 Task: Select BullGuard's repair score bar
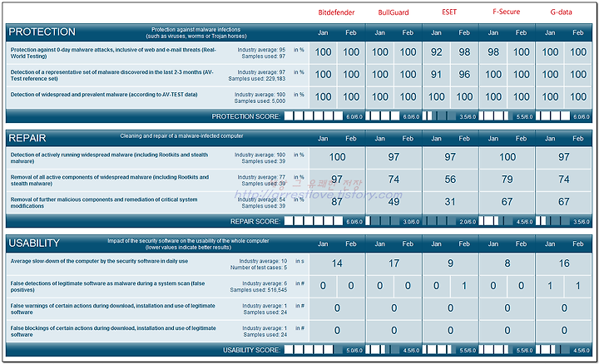pyautogui.click(x=383, y=221)
